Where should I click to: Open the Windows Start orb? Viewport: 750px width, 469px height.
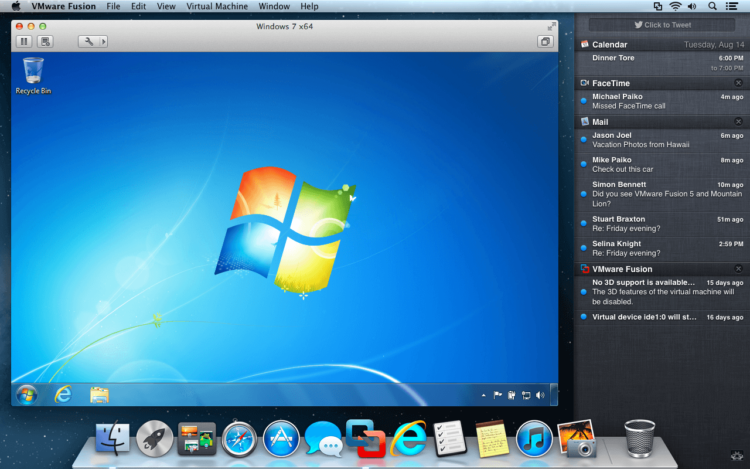26,394
